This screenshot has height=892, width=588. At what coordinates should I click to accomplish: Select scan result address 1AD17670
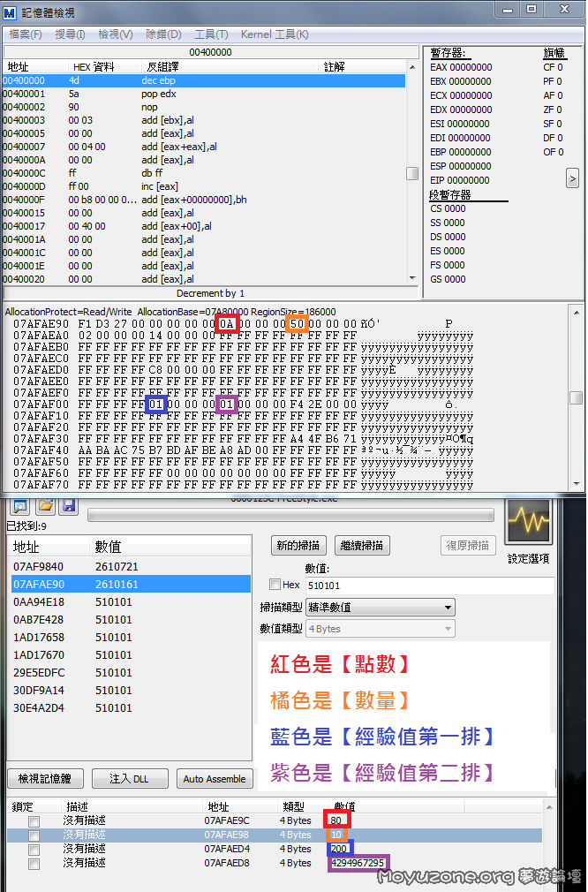[131, 654]
